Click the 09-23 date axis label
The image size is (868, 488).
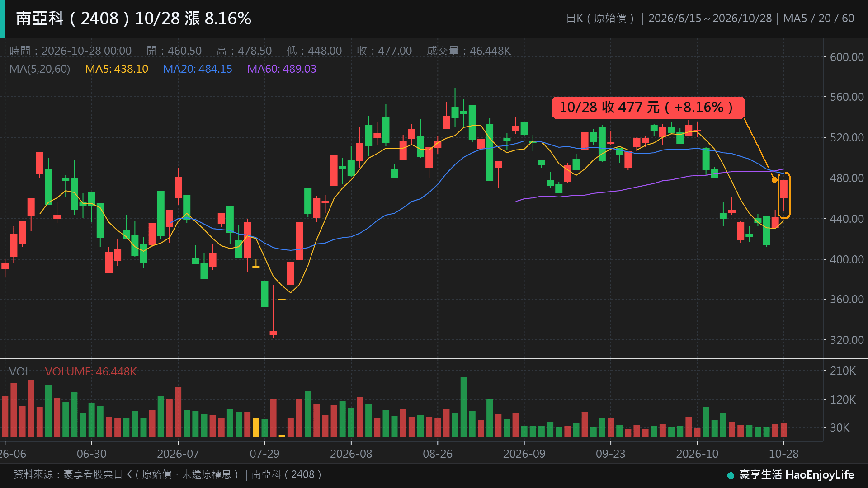(611, 454)
